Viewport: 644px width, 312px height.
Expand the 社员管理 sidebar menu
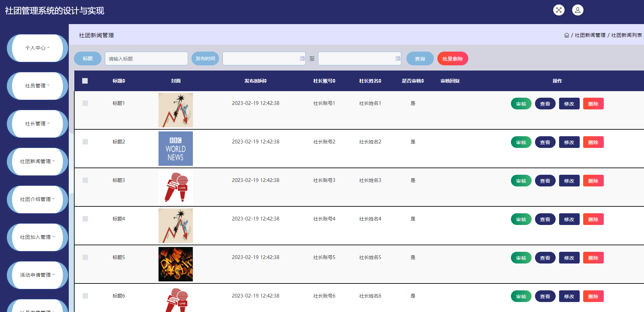click(37, 86)
